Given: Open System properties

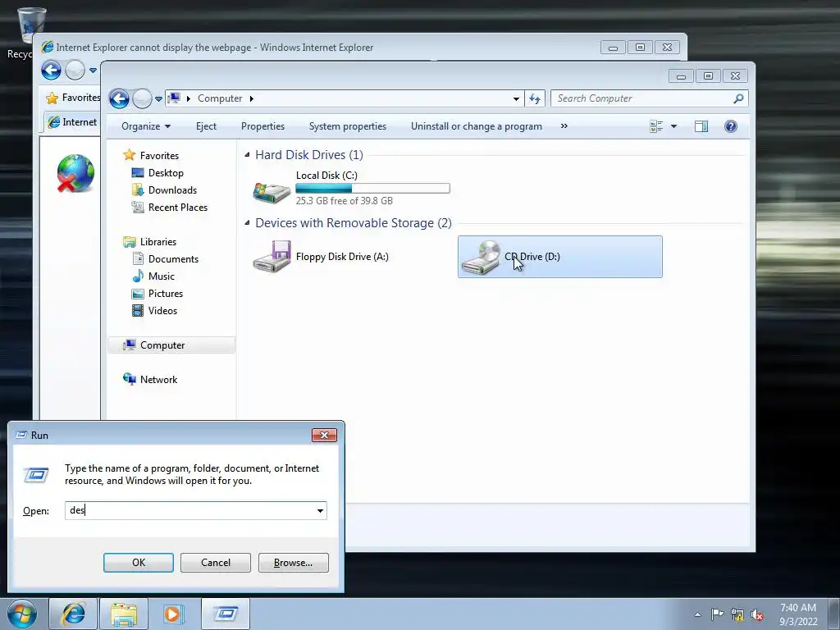Looking at the screenshot, I should tap(348, 126).
